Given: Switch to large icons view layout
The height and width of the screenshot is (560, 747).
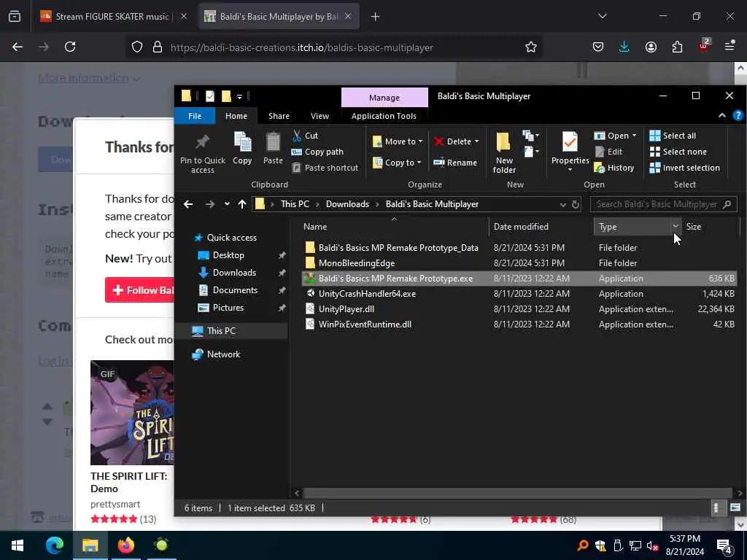Looking at the screenshot, I should click(x=735, y=507).
